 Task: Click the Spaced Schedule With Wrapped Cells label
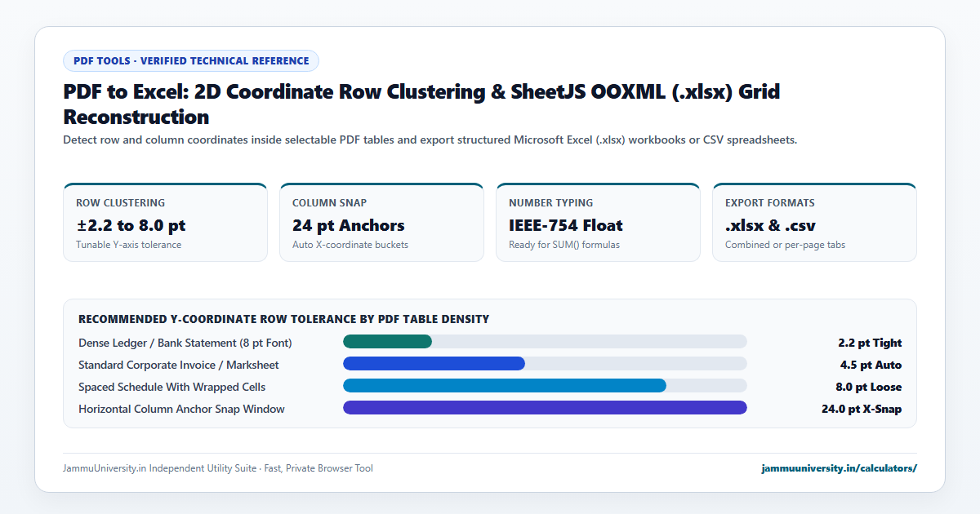pos(171,387)
